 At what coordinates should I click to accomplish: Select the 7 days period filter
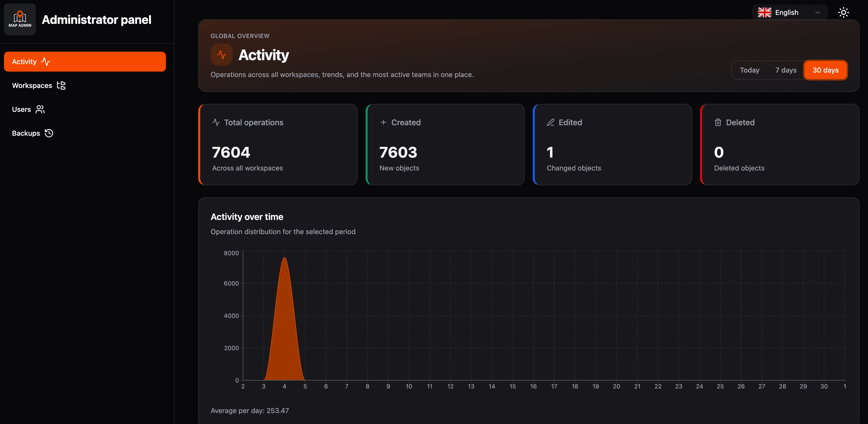(786, 70)
